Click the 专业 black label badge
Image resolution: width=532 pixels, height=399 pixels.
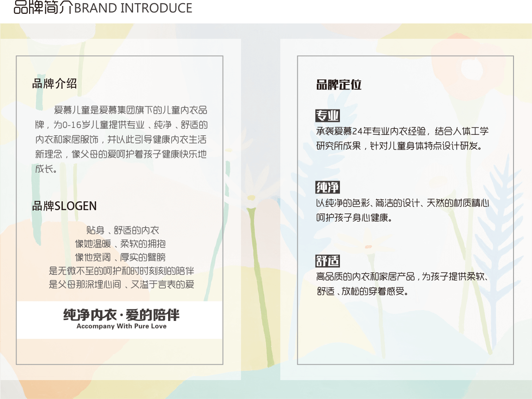tap(327, 115)
